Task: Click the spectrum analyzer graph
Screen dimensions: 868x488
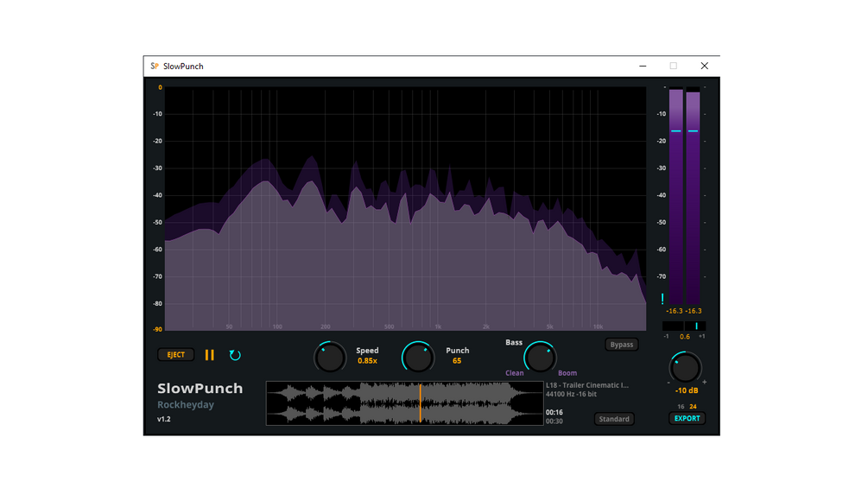Action: [405, 209]
